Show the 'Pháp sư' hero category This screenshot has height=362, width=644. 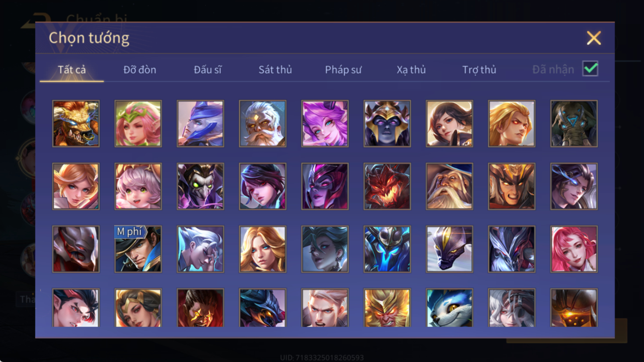pos(343,70)
